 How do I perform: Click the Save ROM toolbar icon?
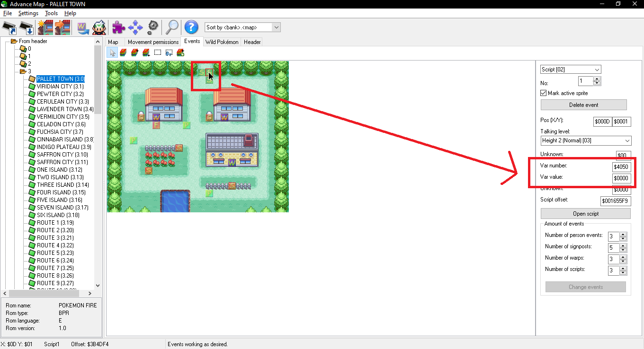click(27, 27)
